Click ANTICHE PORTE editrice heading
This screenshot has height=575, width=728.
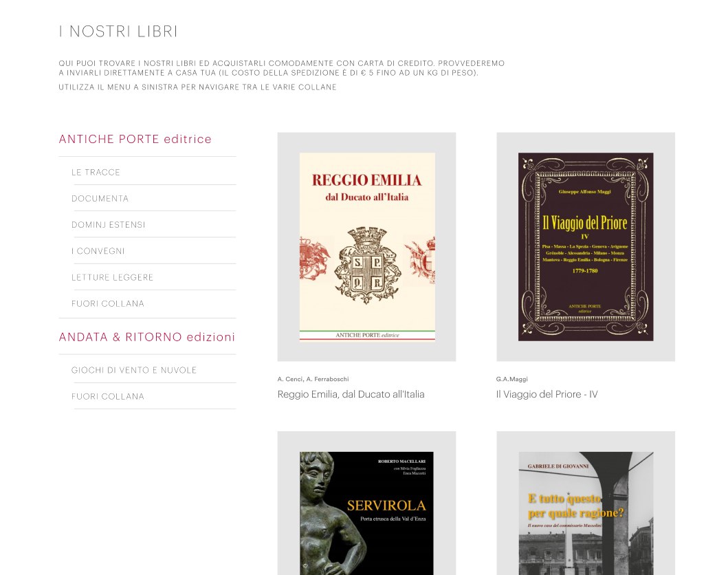[x=135, y=139]
